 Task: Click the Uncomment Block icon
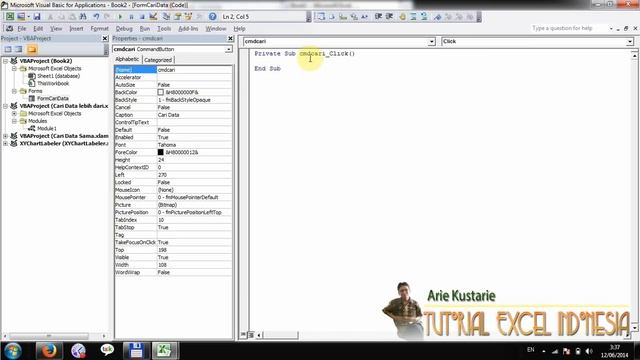424,17
